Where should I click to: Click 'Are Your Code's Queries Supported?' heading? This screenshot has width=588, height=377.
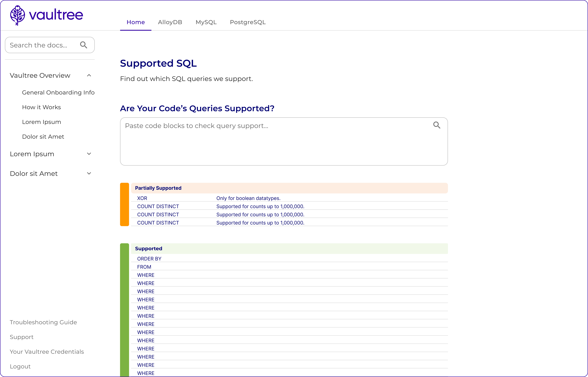[x=197, y=108]
